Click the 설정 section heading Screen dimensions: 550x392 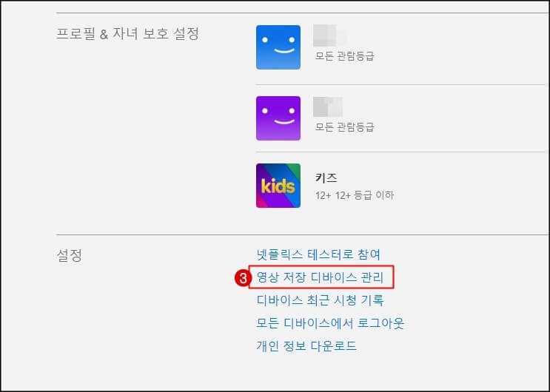69,255
